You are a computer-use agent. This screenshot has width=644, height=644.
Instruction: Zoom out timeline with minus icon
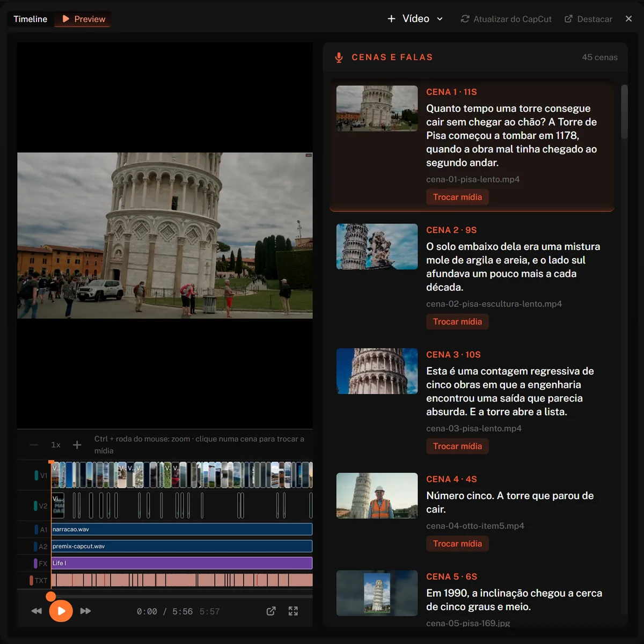[x=34, y=445]
